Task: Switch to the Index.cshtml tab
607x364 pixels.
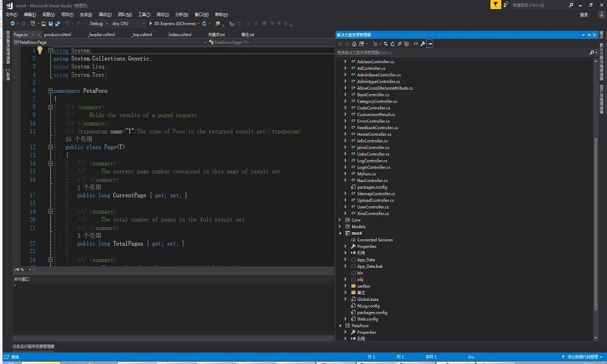Action: [180, 35]
